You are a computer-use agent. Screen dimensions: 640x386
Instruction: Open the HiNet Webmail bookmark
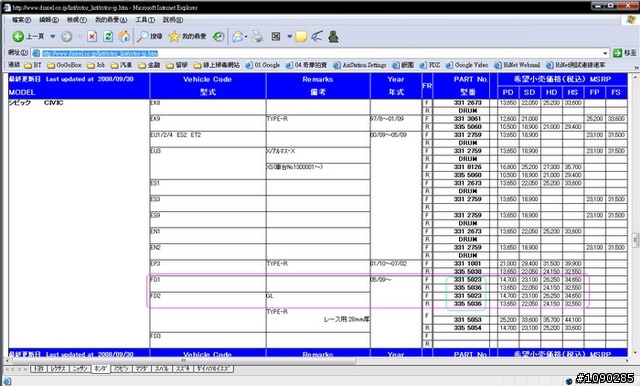click(517, 65)
